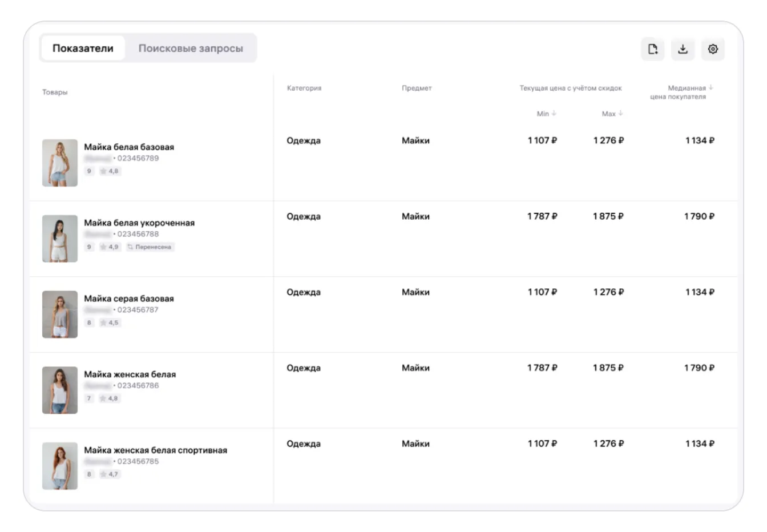Click the Категория column header
The height and width of the screenshot is (532, 767).
(x=304, y=88)
